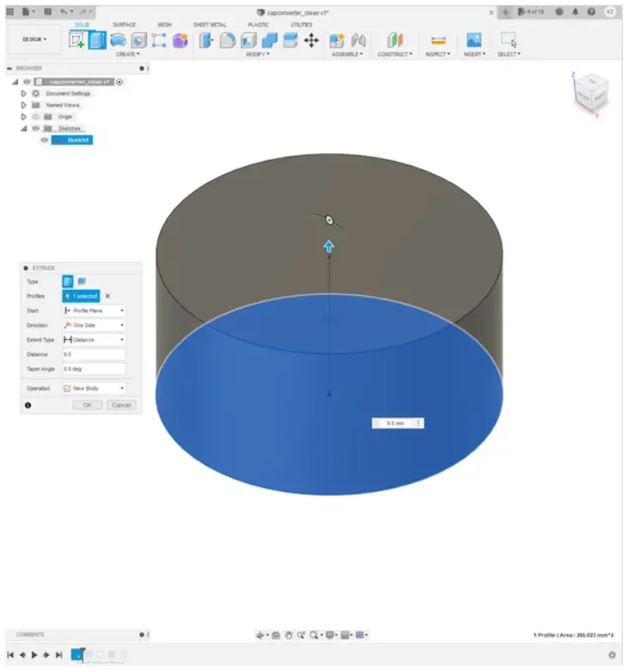This screenshot has width=628, height=672.
Task: Switch to the SURFACE tab
Action: (124, 25)
